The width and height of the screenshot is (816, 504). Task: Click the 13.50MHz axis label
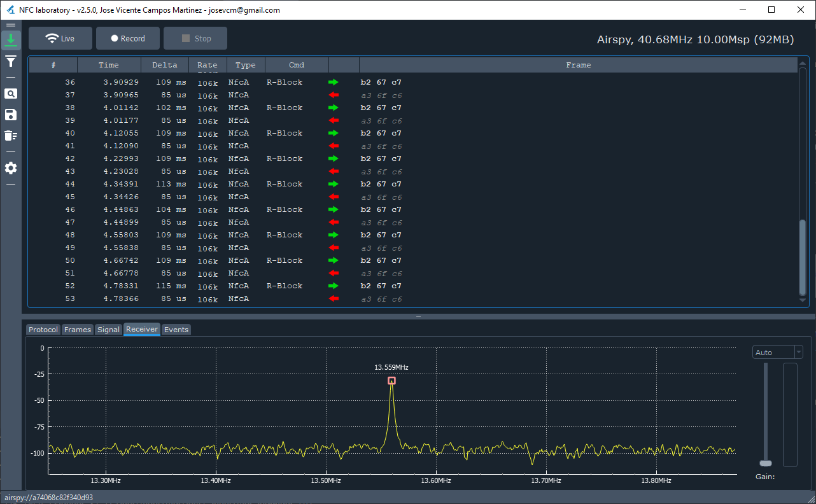coord(326,480)
